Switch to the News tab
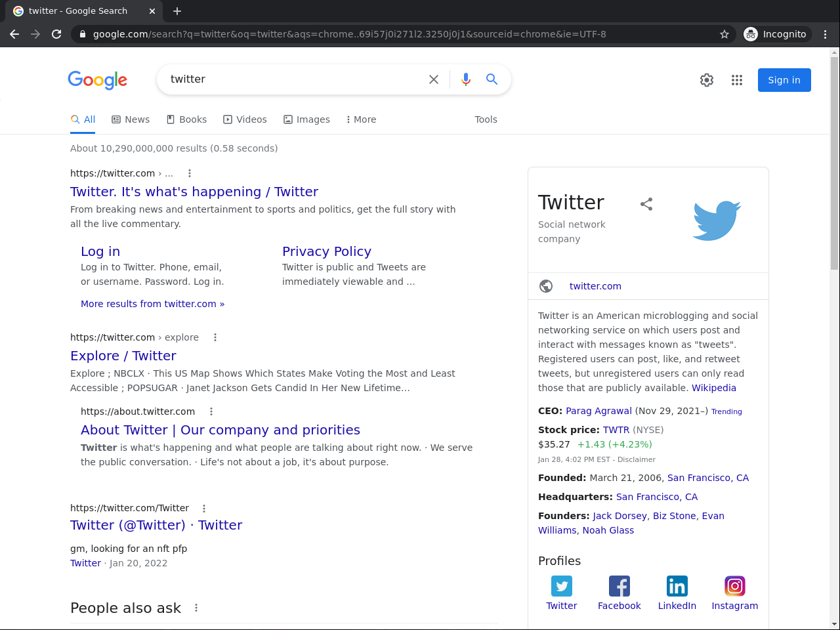 (x=131, y=119)
